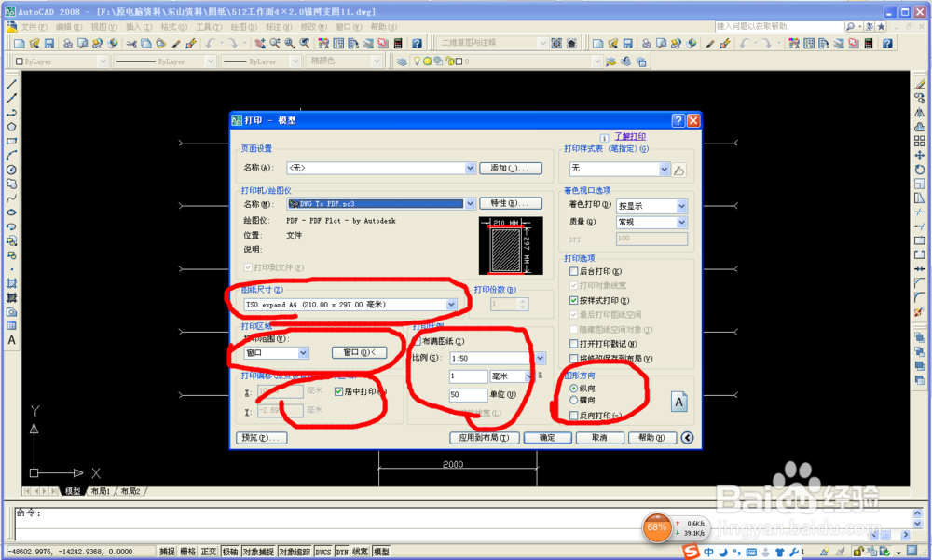This screenshot has width=932, height=560.
Task: Click the Pan hand icon
Action: click(260, 44)
